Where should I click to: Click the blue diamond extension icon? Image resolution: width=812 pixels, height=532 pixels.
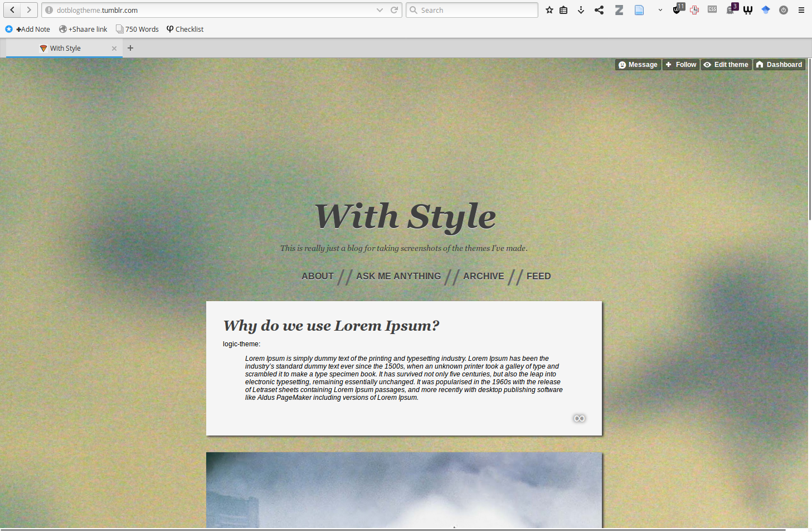coord(766,10)
